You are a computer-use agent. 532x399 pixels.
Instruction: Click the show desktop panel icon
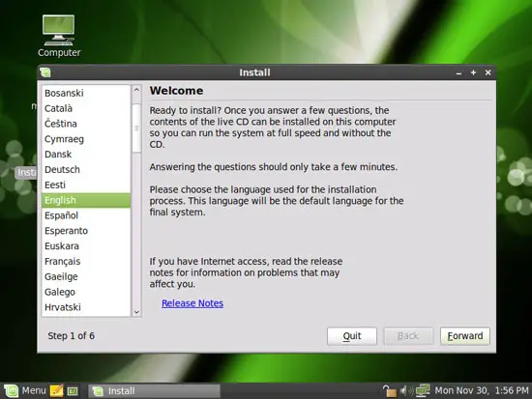(x=73, y=391)
